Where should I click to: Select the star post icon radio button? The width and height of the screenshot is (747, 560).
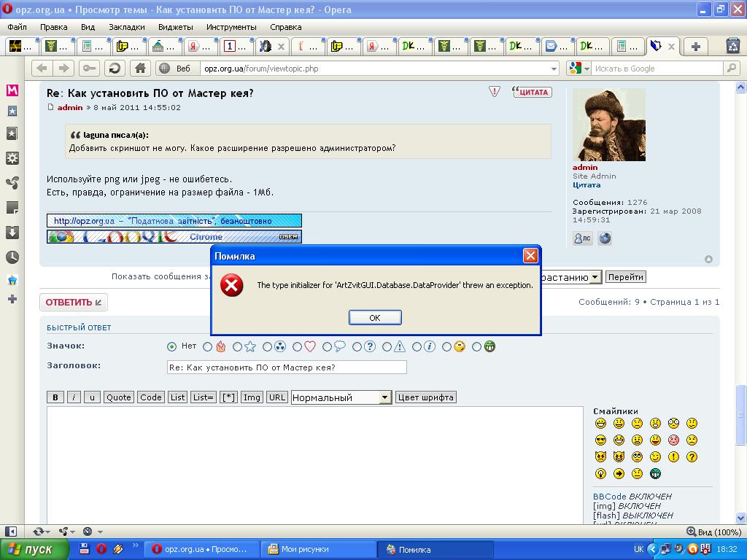point(237,347)
